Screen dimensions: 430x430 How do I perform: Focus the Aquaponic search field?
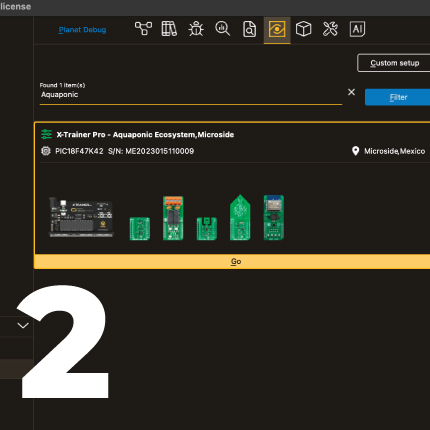coord(191,95)
